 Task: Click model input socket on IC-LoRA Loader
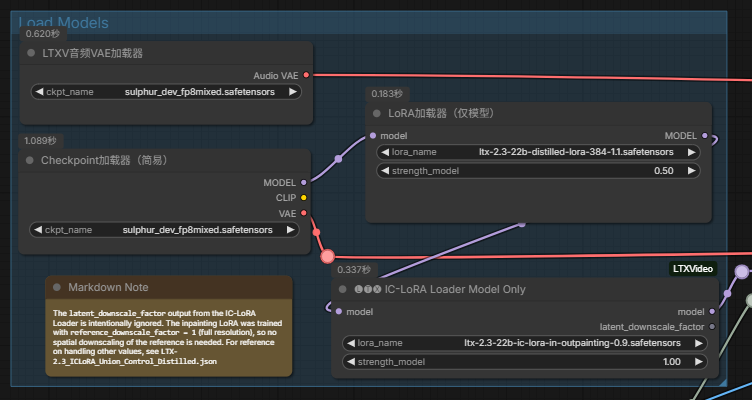tap(339, 311)
